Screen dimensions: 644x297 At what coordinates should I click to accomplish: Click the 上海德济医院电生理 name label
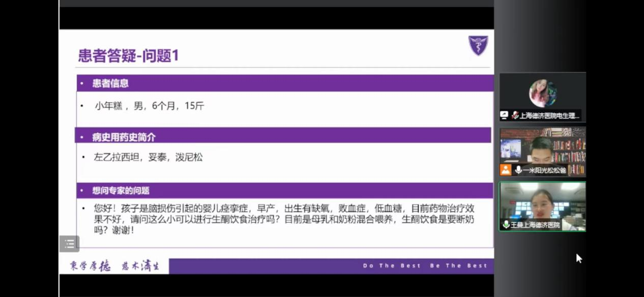pyautogui.click(x=549, y=115)
